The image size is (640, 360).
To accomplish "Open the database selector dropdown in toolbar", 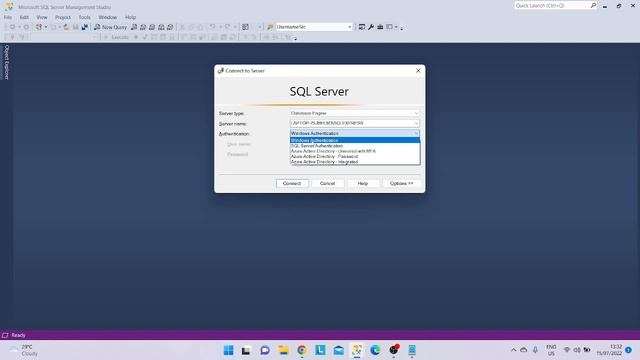I will point(349,27).
